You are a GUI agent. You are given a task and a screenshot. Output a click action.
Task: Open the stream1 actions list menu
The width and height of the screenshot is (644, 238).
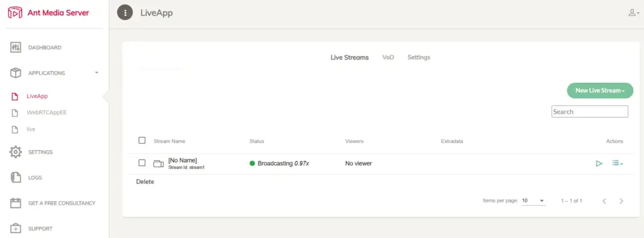(x=618, y=163)
